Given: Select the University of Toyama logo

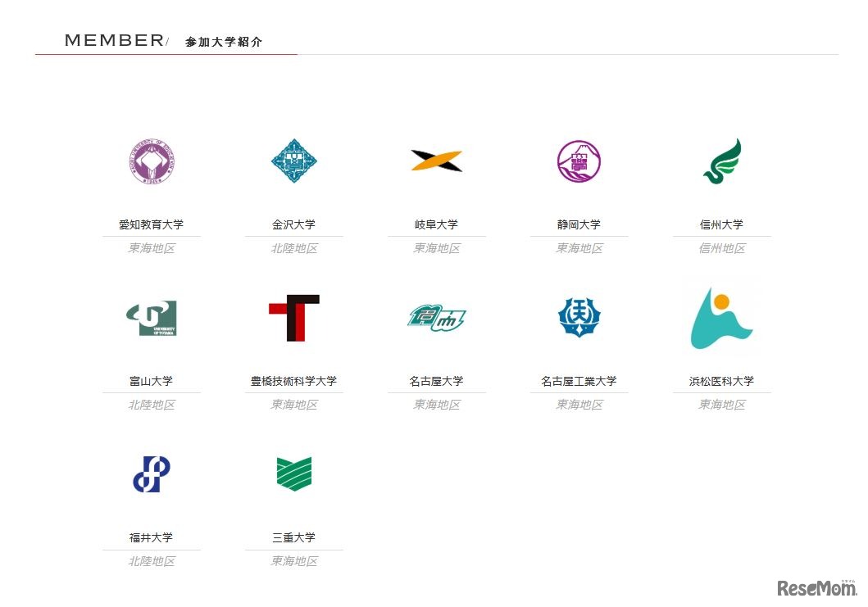Looking at the screenshot, I should (152, 317).
